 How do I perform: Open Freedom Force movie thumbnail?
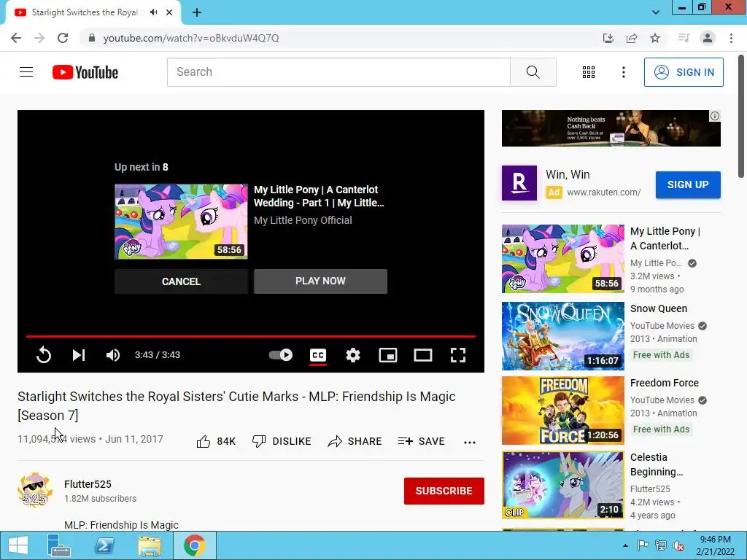pos(562,411)
